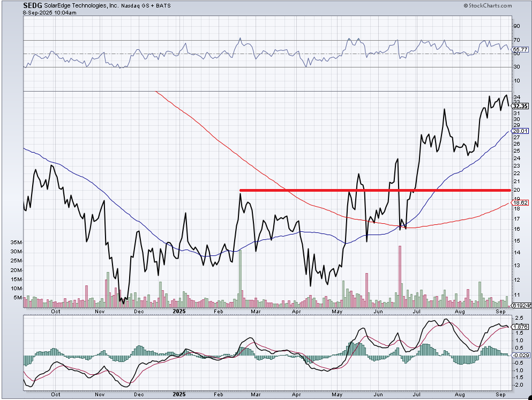This screenshot has width=532, height=400.
Task: Click the 14 label on the price axis
Action: [517, 253]
